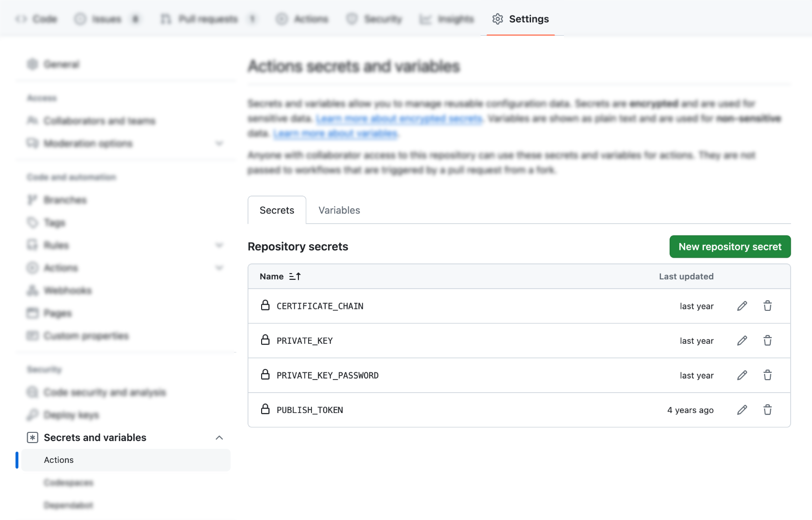Viewport: 812px width, 520px height.
Task: Expand the Moderation options section
Action: [x=219, y=143]
